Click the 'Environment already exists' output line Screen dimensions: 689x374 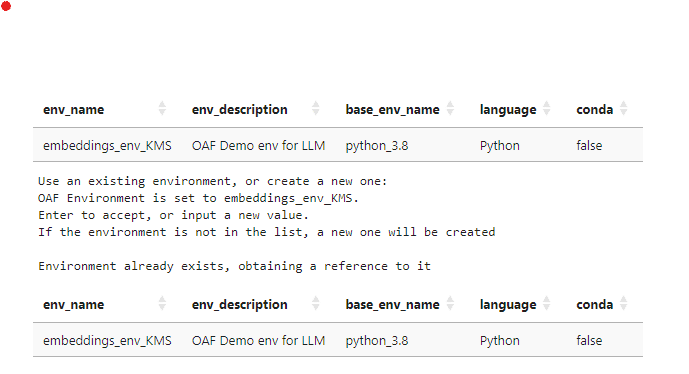click(234, 266)
